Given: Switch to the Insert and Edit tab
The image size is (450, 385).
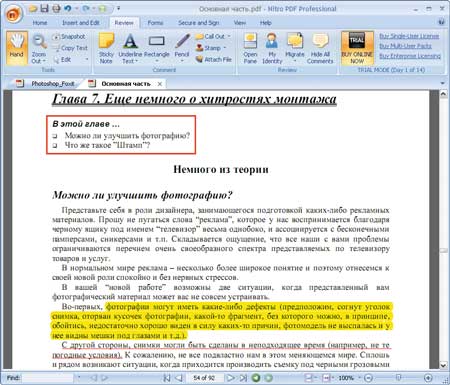Looking at the screenshot, I should [x=81, y=23].
